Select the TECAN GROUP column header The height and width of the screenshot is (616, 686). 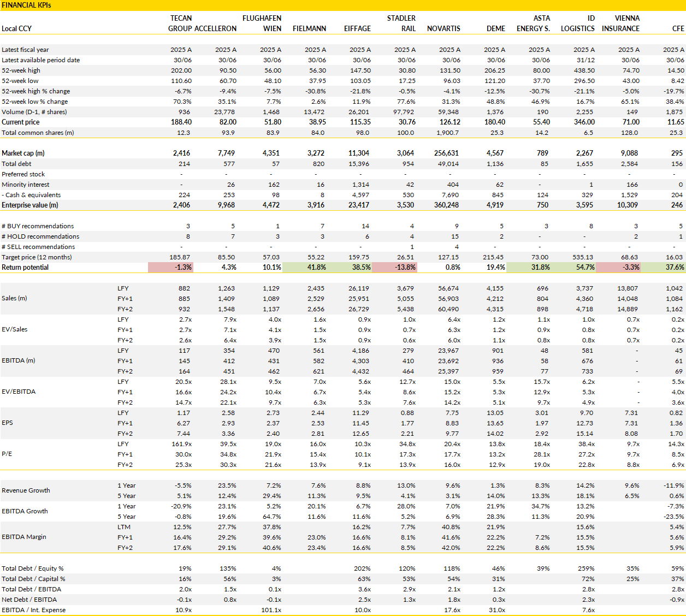point(180,23)
